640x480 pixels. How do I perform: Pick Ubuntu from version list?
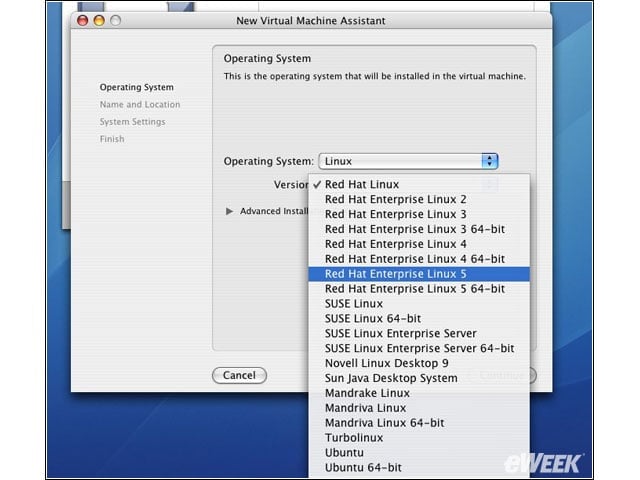click(419, 453)
